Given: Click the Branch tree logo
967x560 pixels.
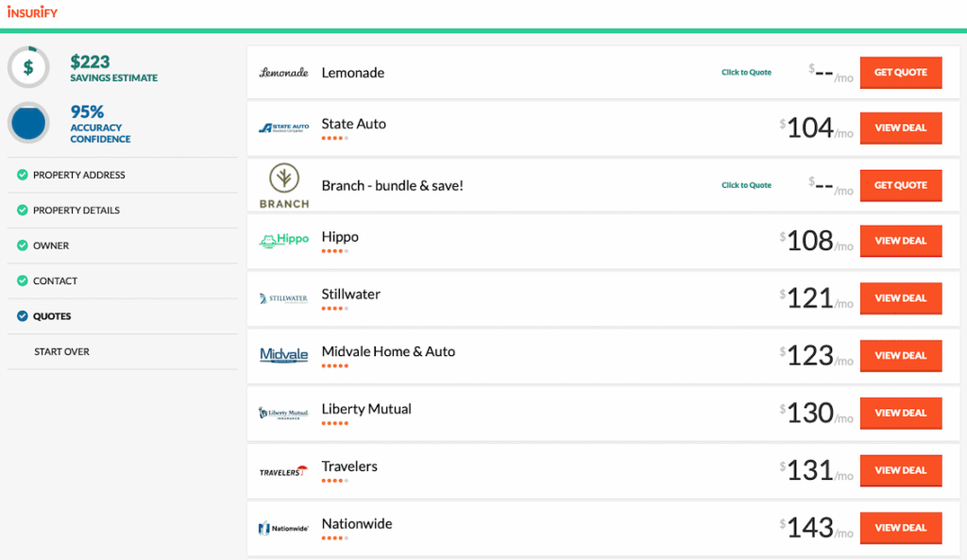Looking at the screenshot, I should click(x=283, y=178).
